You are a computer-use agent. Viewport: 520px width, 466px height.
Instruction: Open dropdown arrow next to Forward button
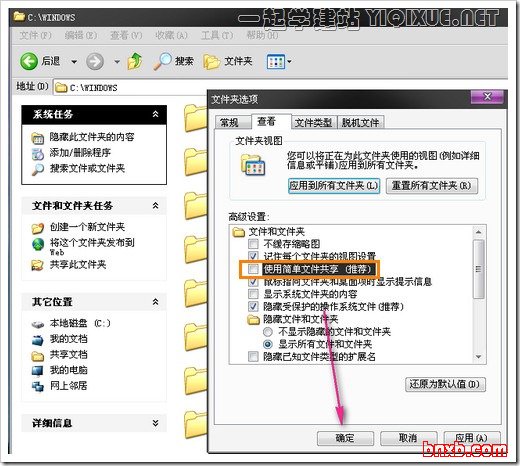click(117, 62)
